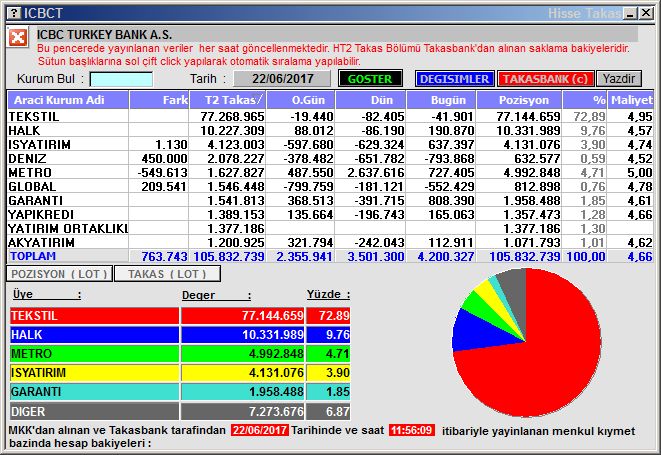
Task: Select the DENIZ row in the table
Action: (330, 158)
